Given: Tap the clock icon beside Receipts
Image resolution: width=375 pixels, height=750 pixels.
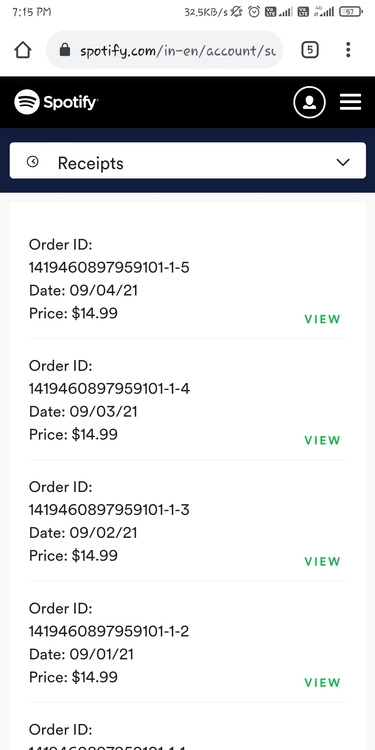Looking at the screenshot, I should click(x=33, y=162).
